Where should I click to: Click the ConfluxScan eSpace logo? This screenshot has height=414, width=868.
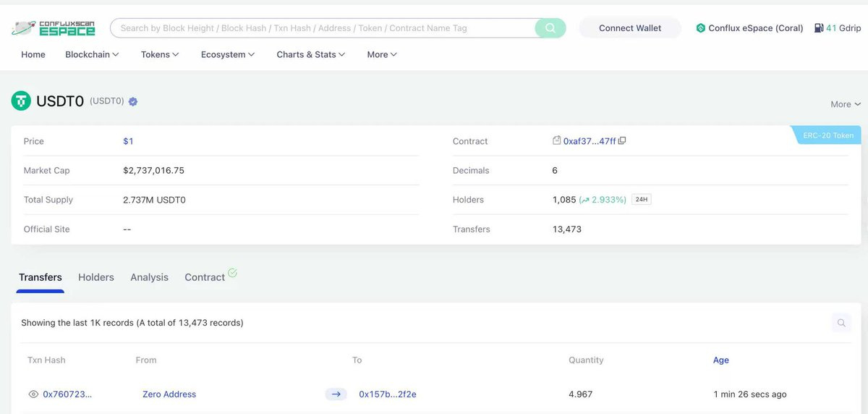[54, 28]
